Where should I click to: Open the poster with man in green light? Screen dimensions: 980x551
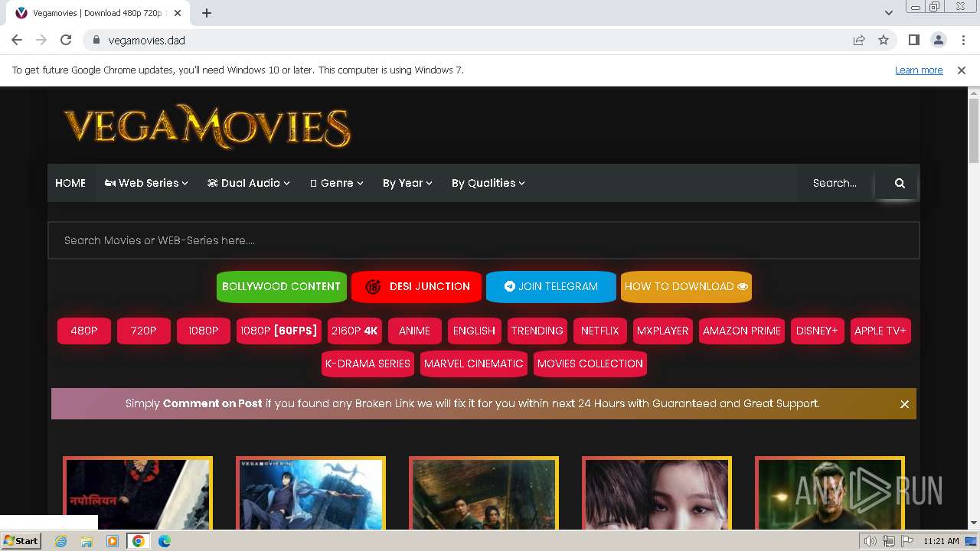click(830, 494)
